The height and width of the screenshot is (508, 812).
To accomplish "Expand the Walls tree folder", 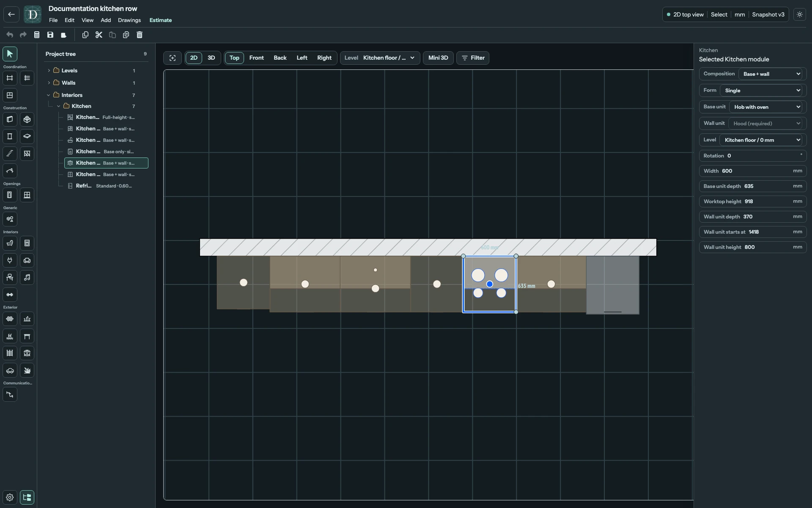I will click(x=49, y=83).
